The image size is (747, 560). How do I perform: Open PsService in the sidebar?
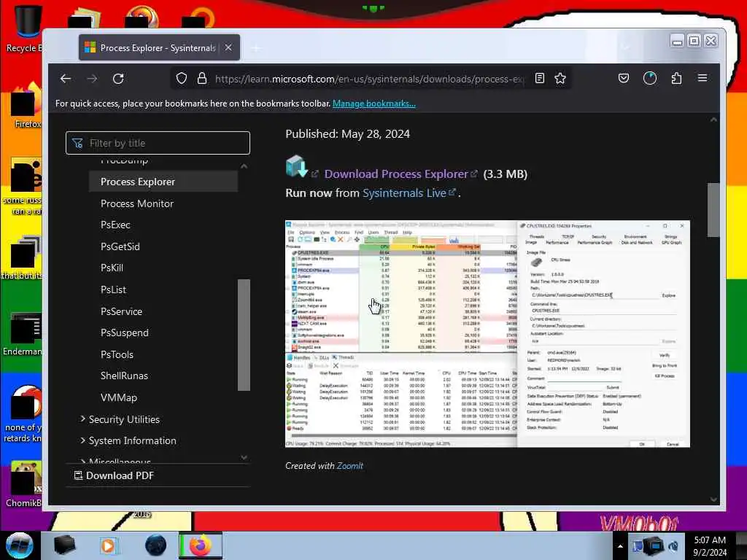pos(122,311)
